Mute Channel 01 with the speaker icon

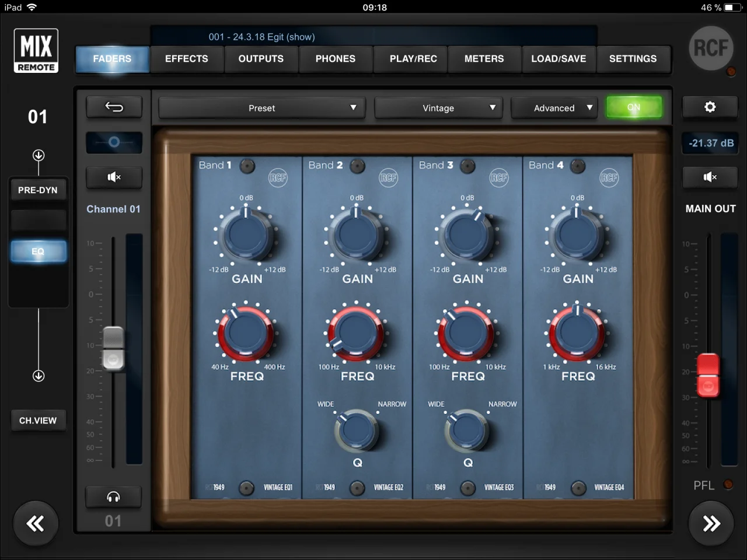[x=114, y=177]
